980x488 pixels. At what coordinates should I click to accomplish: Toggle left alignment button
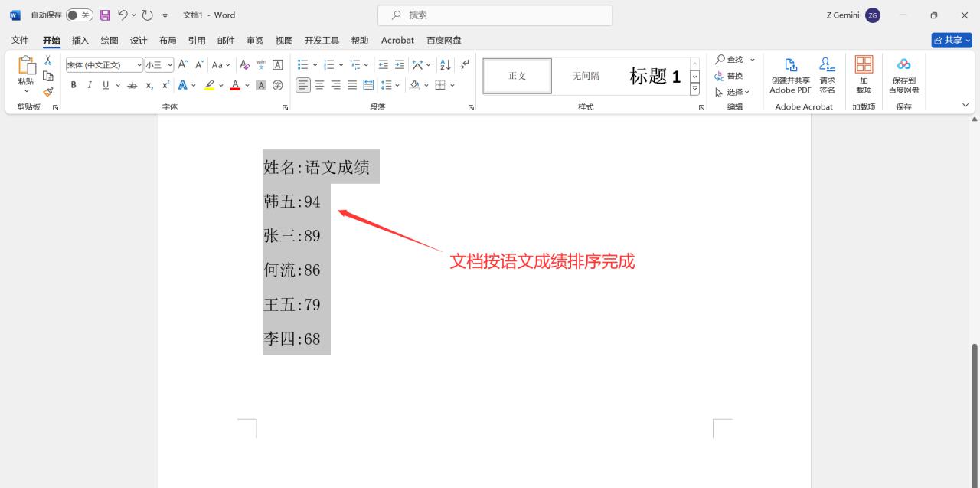point(303,85)
